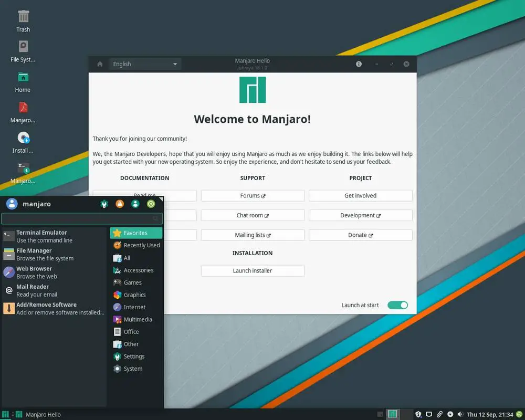Launch Terminal Emulator from favorites

tap(54, 236)
